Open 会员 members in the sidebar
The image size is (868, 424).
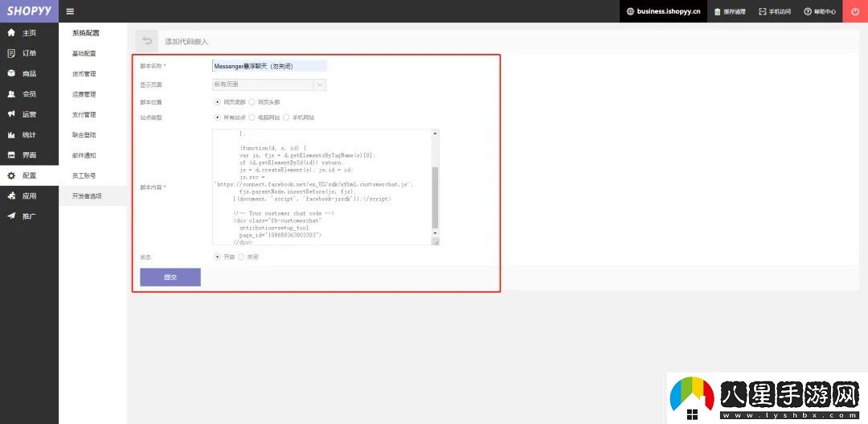coord(29,93)
